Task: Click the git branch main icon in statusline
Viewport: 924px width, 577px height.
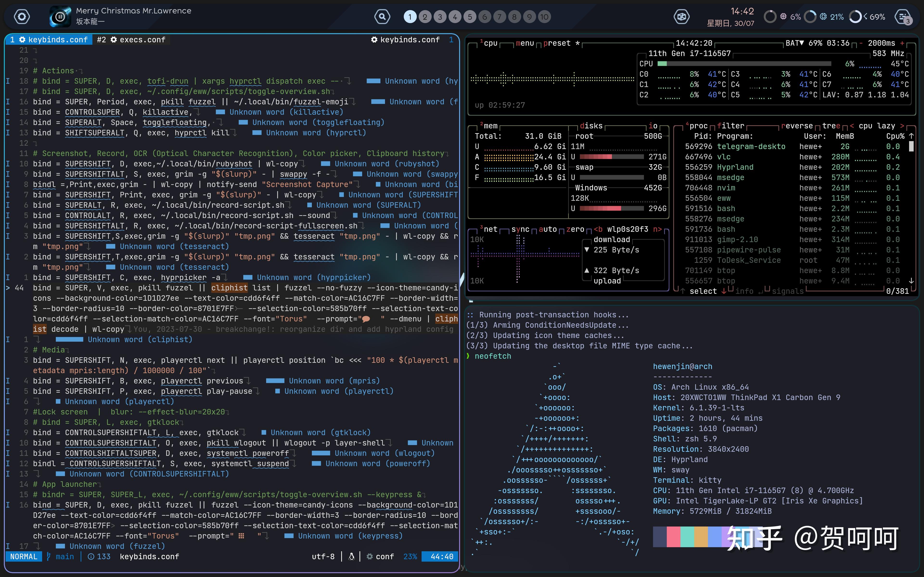Action: coord(49,556)
